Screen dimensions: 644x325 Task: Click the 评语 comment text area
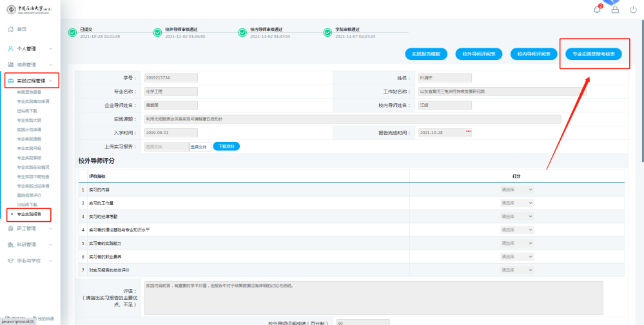click(x=373, y=297)
